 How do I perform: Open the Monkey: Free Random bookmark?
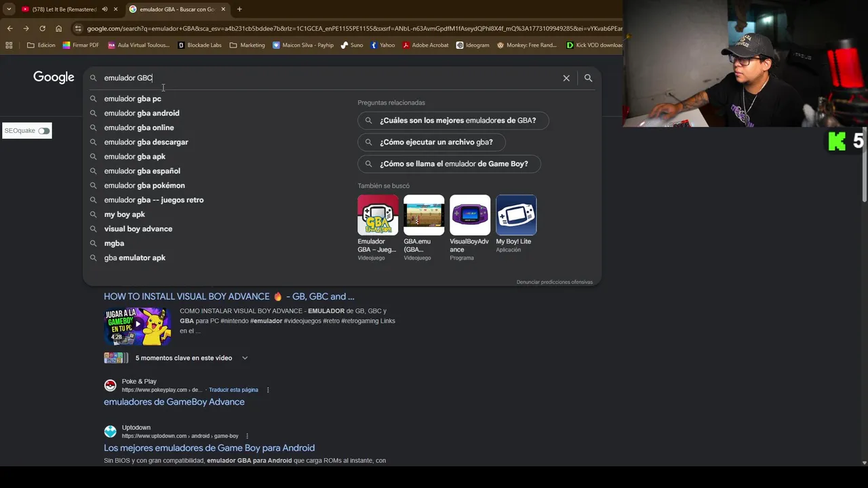point(526,45)
